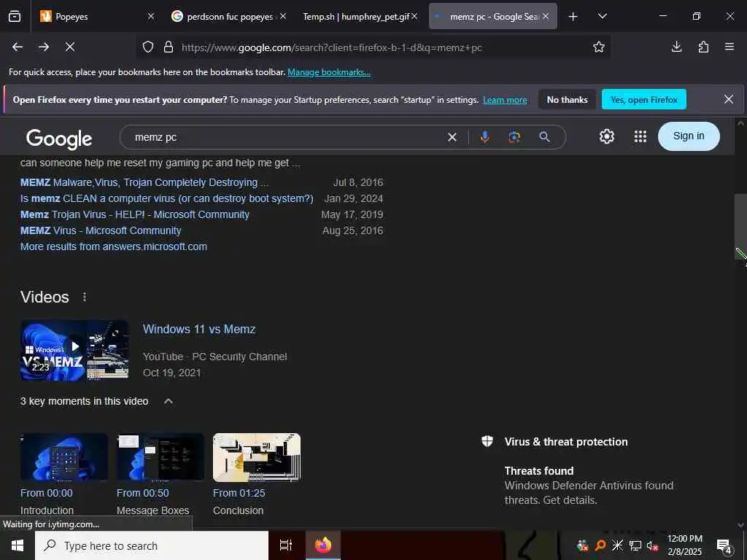This screenshot has height=560, width=747.
Task: Click Windows taskbar search box
Action: coord(152,545)
